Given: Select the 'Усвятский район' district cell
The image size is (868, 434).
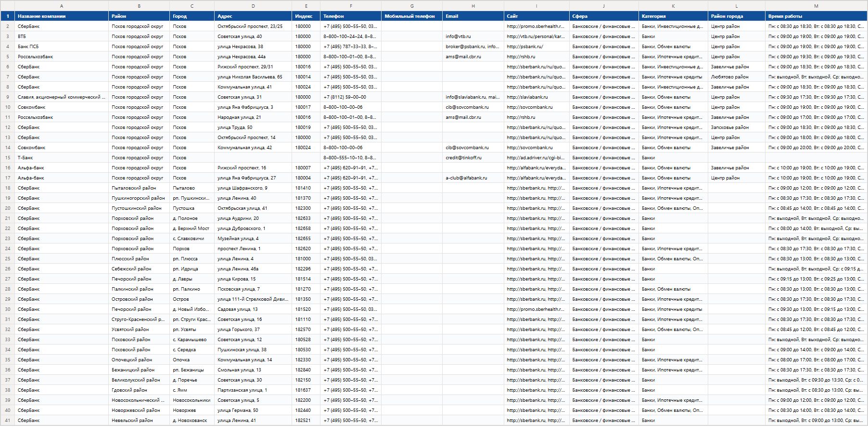Looking at the screenshot, I should (x=139, y=330).
